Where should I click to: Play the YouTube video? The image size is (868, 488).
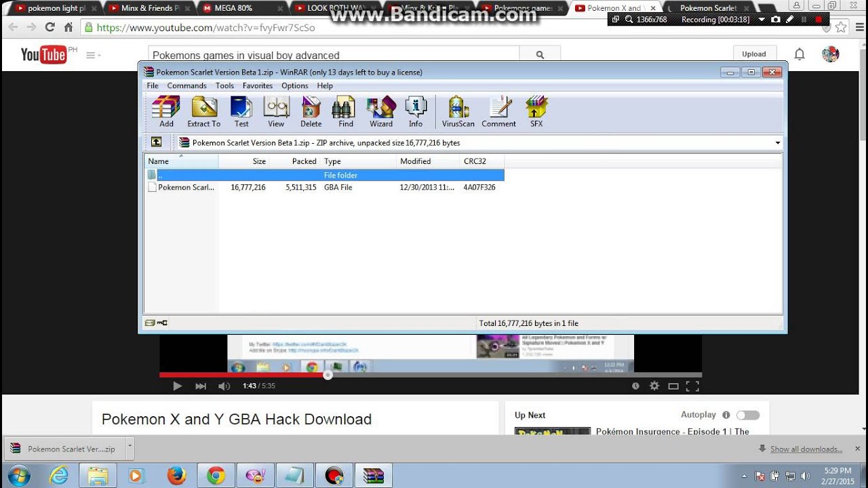(x=177, y=386)
